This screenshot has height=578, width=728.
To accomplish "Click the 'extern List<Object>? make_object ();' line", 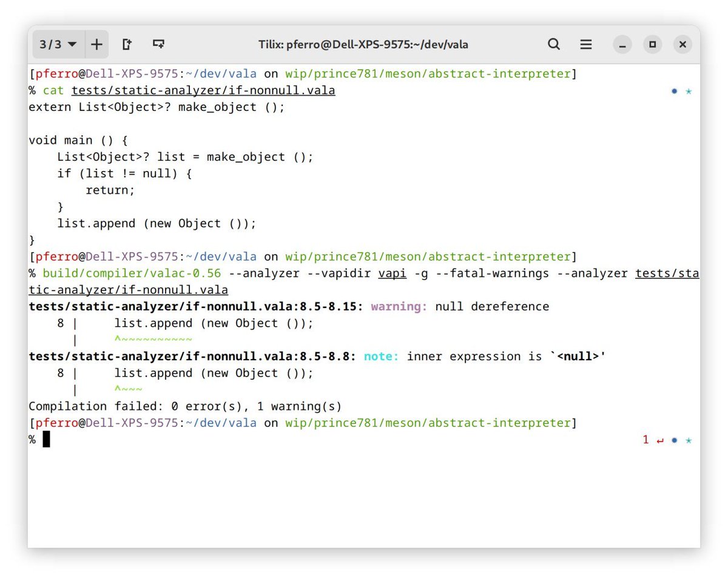I will (157, 107).
